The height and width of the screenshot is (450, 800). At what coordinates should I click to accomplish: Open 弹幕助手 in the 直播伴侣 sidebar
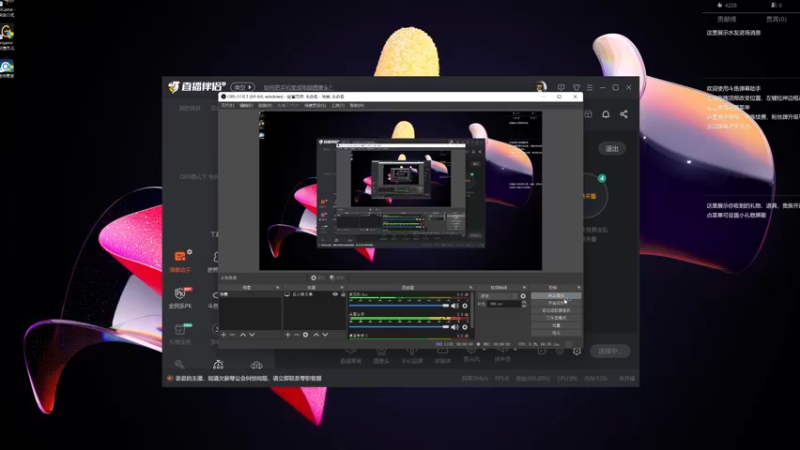[x=181, y=261]
